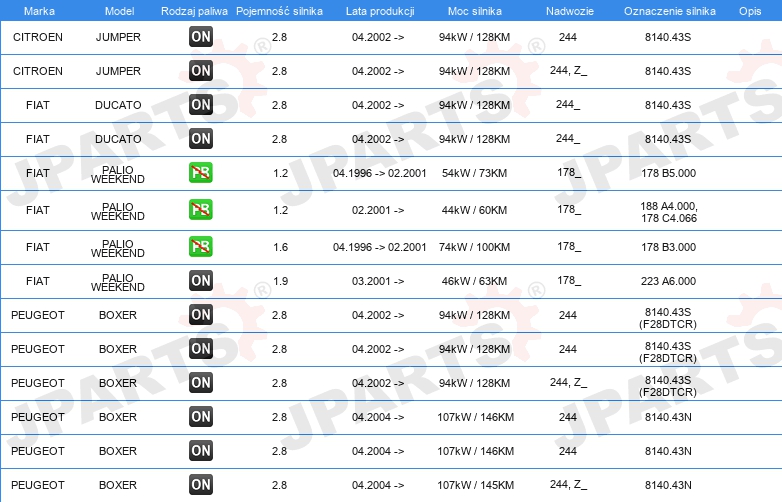Click the ON diesel icon in the Citroen Jumper 244, Z_ row
782x502 pixels.
click(200, 71)
